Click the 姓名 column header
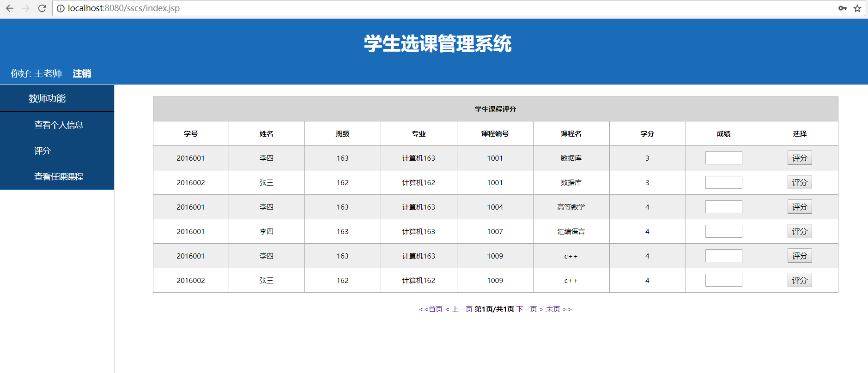 pyautogui.click(x=267, y=134)
